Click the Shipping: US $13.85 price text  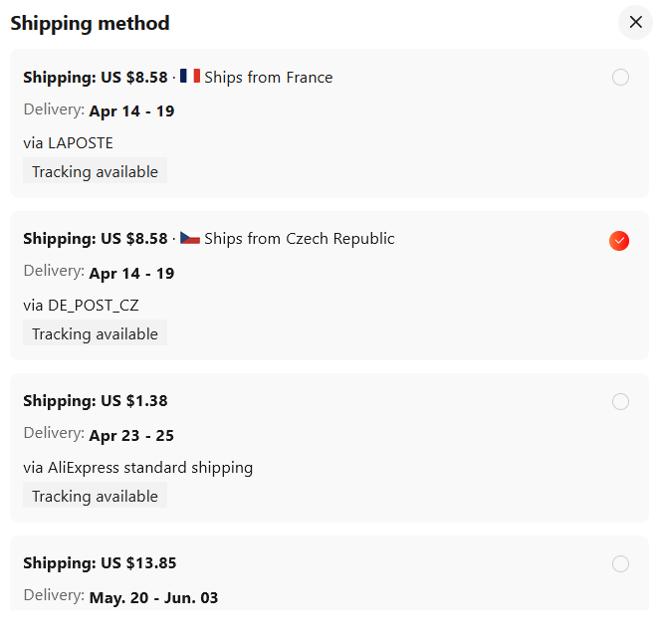pos(100,563)
